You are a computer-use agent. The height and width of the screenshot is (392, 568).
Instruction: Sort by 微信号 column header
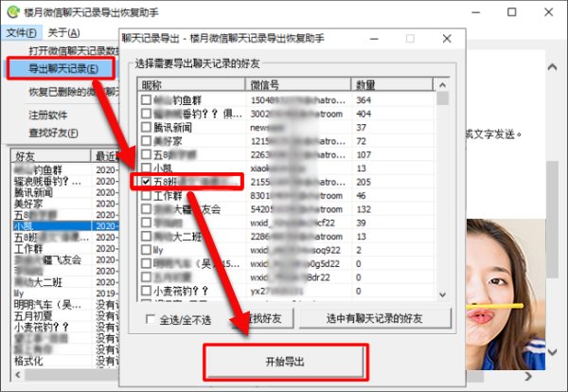click(298, 85)
